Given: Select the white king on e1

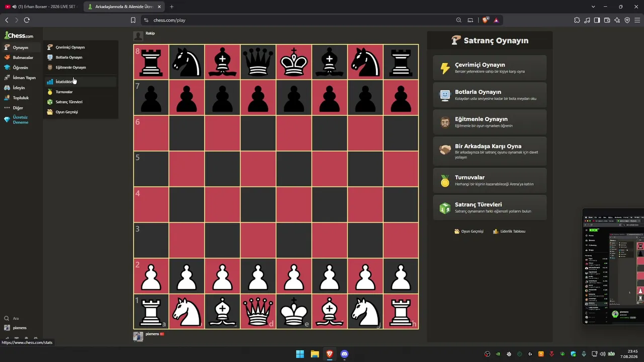Looking at the screenshot, I should tap(294, 312).
